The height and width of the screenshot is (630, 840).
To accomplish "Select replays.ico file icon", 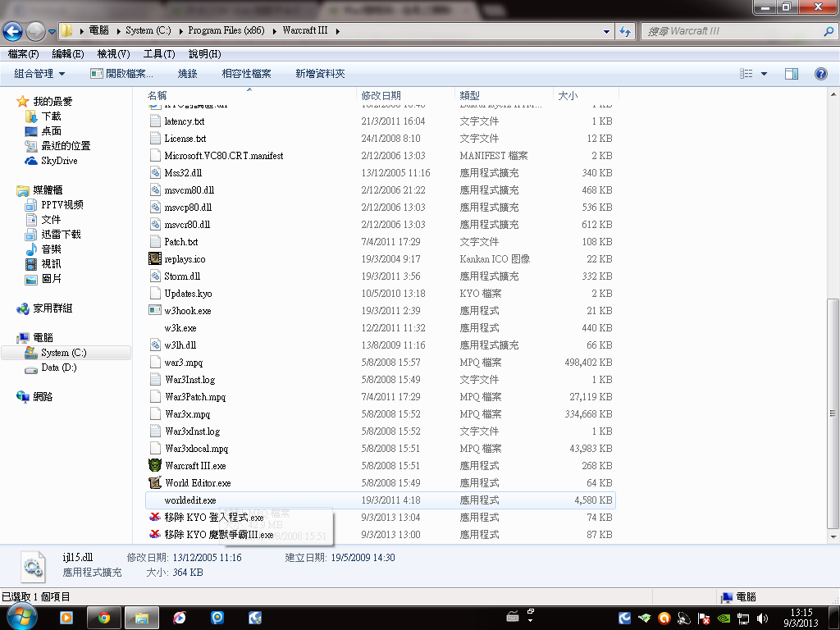I will click(x=155, y=258).
